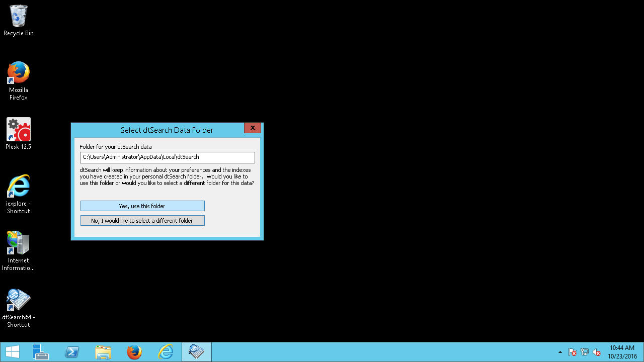Open the Recycle Bin desktop icon
The height and width of the screenshot is (362, 644).
click(x=19, y=20)
